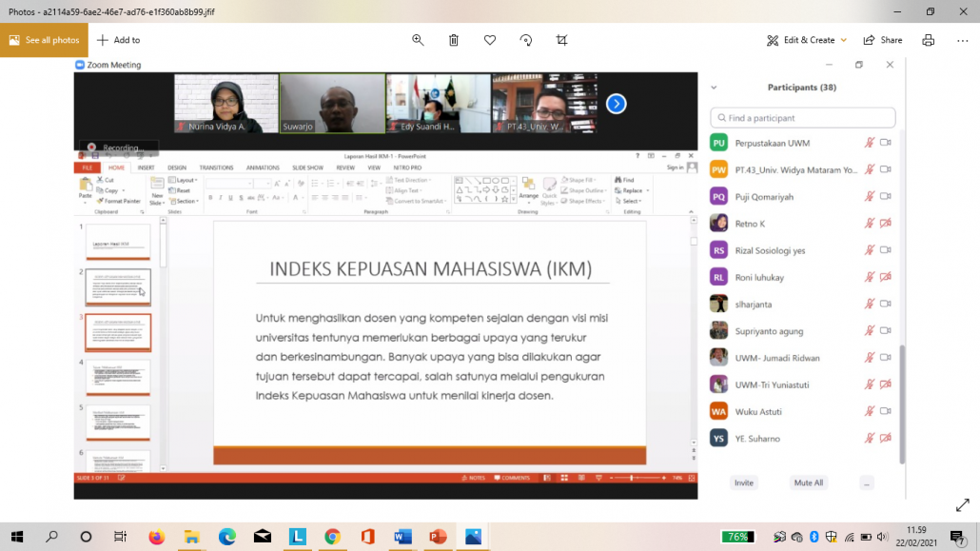Viewport: 980px width, 551px height.
Task: Open Word from taskbar
Action: (403, 537)
